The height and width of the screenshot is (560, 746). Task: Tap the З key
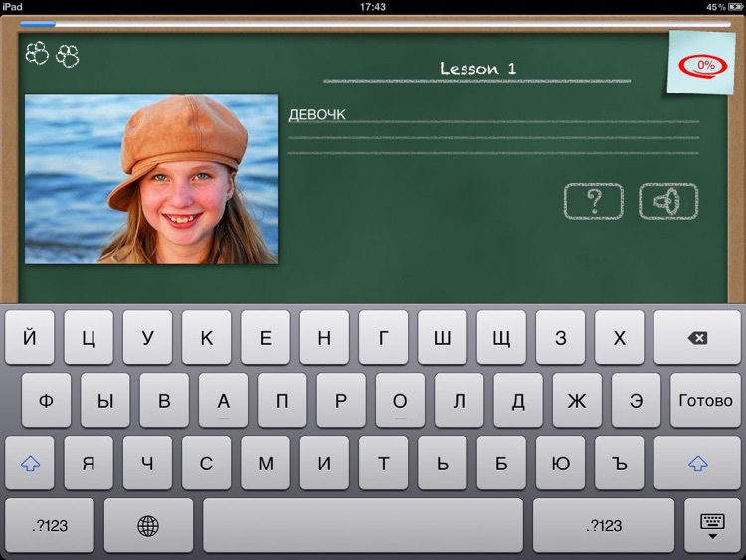coord(560,338)
